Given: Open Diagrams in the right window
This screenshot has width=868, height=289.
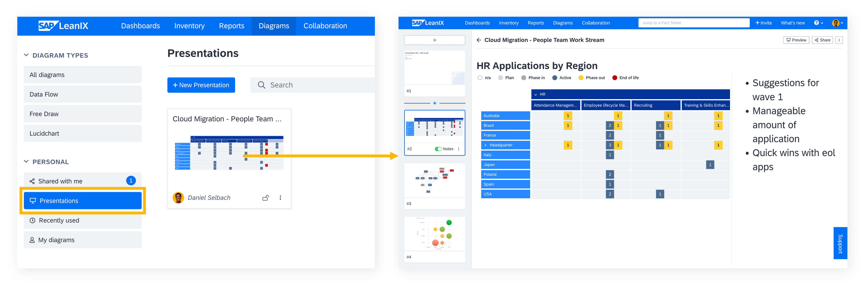Looking at the screenshot, I should tap(563, 23).
